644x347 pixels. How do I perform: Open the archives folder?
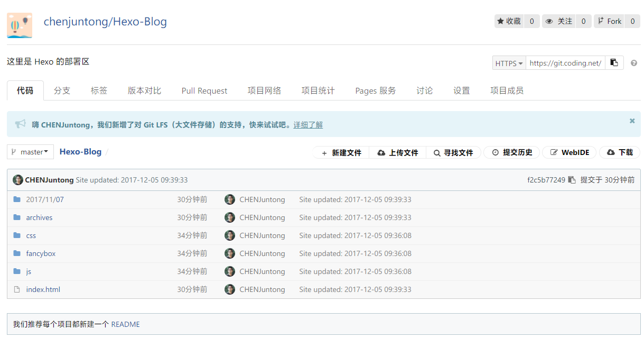[39, 217]
